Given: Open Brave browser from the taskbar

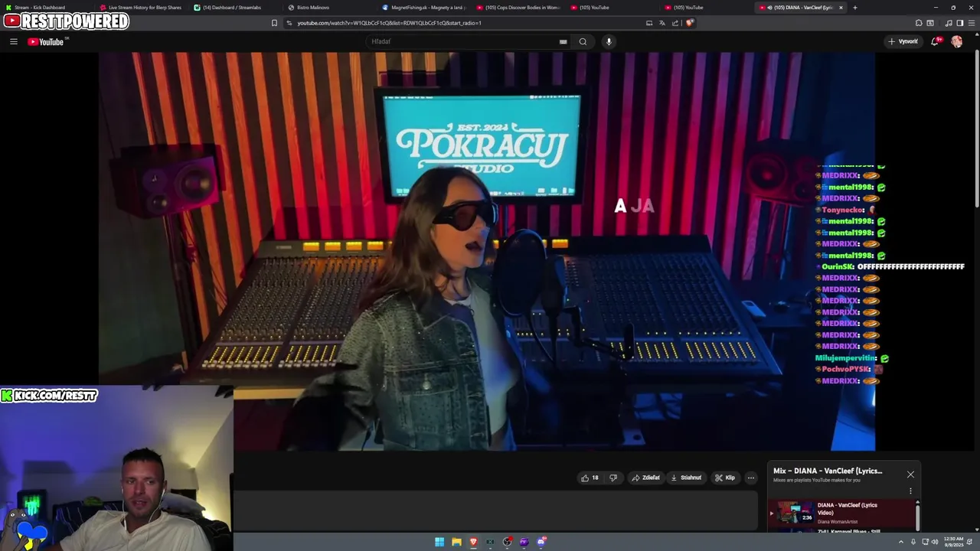Looking at the screenshot, I should (473, 542).
